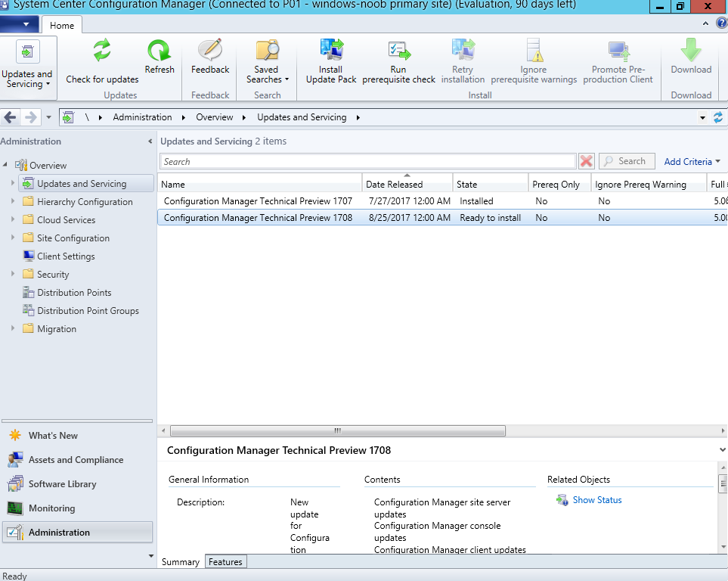Screen dimensions: 728x581
Task: Open navigation history dropdown arrow
Action: 48,117
